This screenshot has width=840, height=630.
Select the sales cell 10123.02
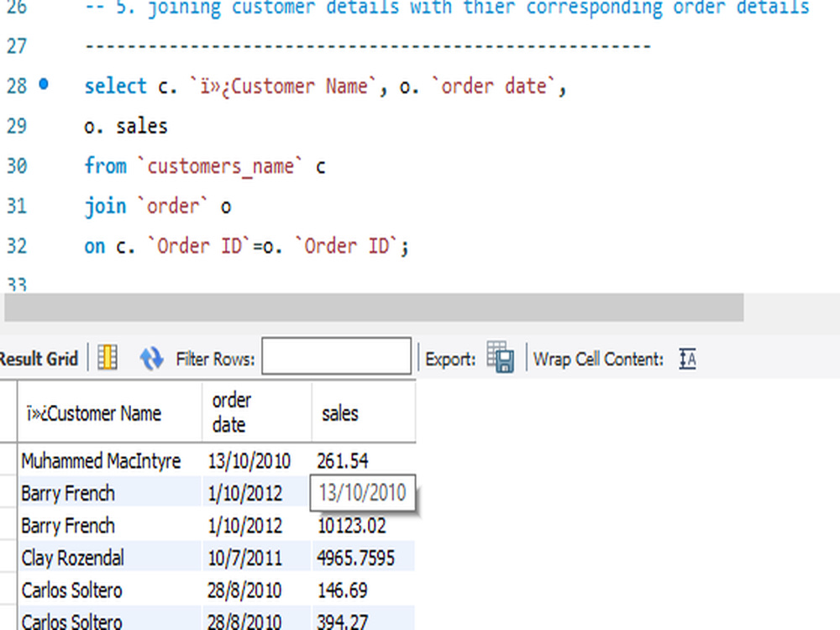(x=363, y=526)
